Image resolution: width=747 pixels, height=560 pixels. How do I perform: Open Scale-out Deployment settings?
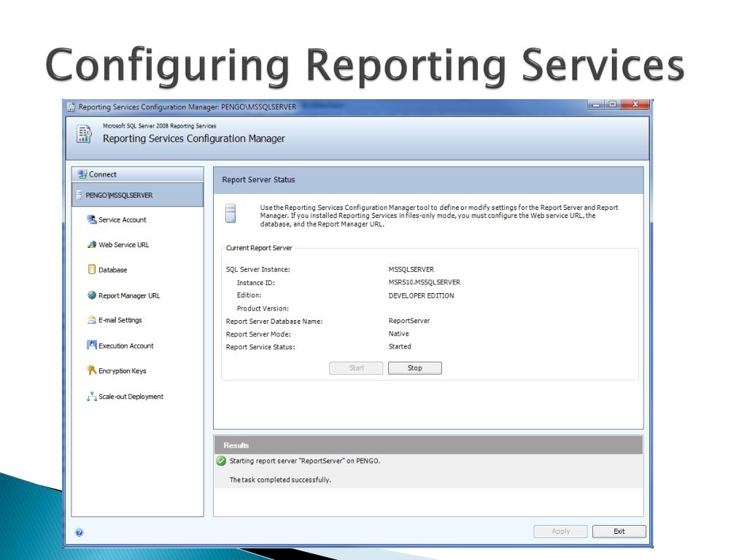pyautogui.click(x=131, y=396)
